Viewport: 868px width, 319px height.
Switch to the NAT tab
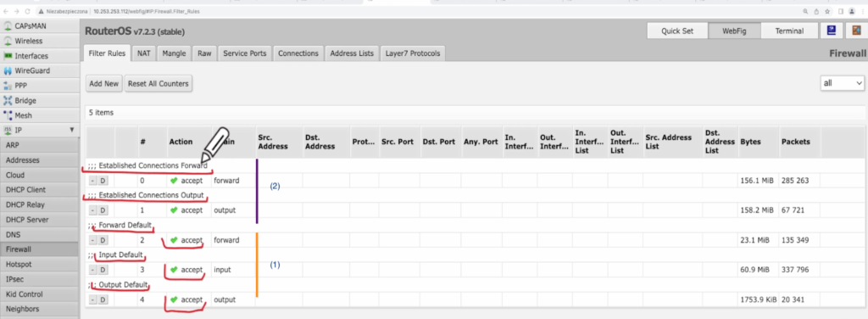pyautogui.click(x=144, y=53)
